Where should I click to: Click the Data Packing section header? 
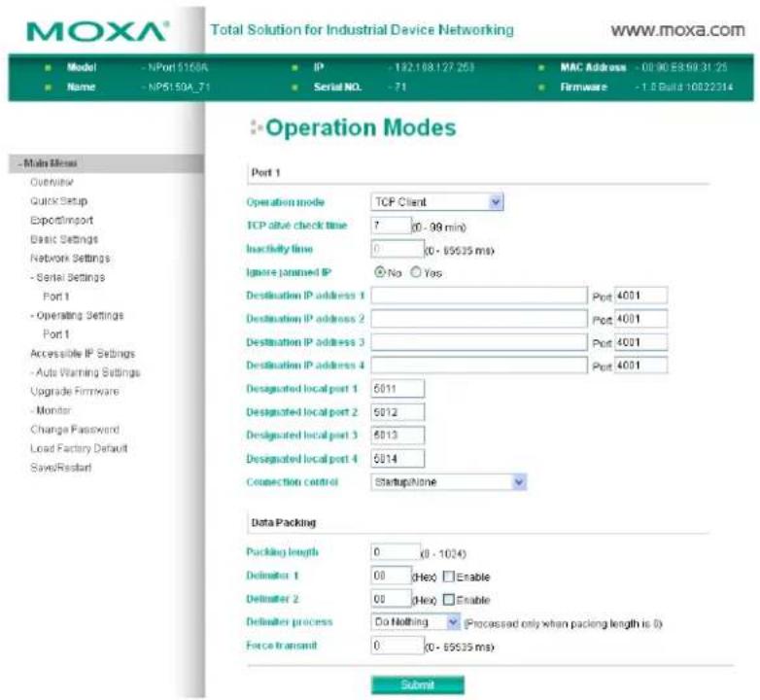coord(284,523)
